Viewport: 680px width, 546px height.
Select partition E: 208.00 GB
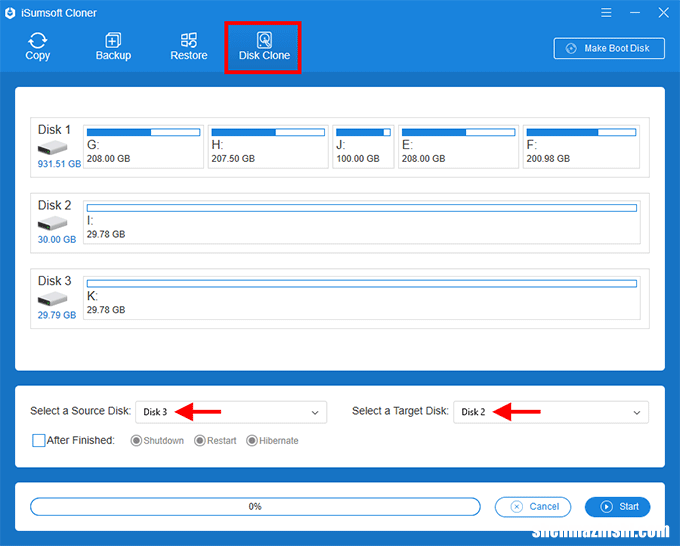[x=458, y=147]
